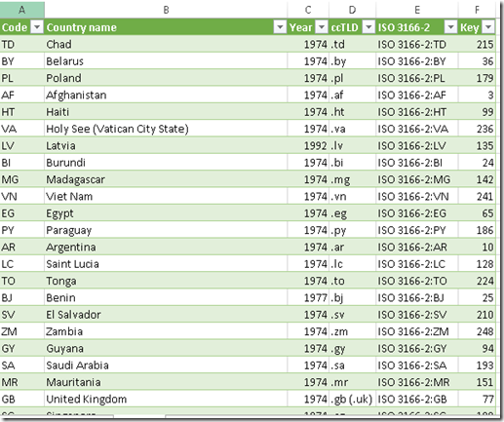
Task: Open the Country name filter dropdown
Action: pyautogui.click(x=280, y=27)
